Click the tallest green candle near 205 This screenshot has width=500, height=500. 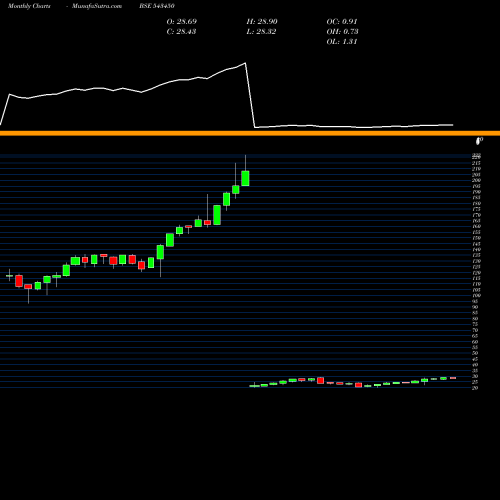click(245, 178)
